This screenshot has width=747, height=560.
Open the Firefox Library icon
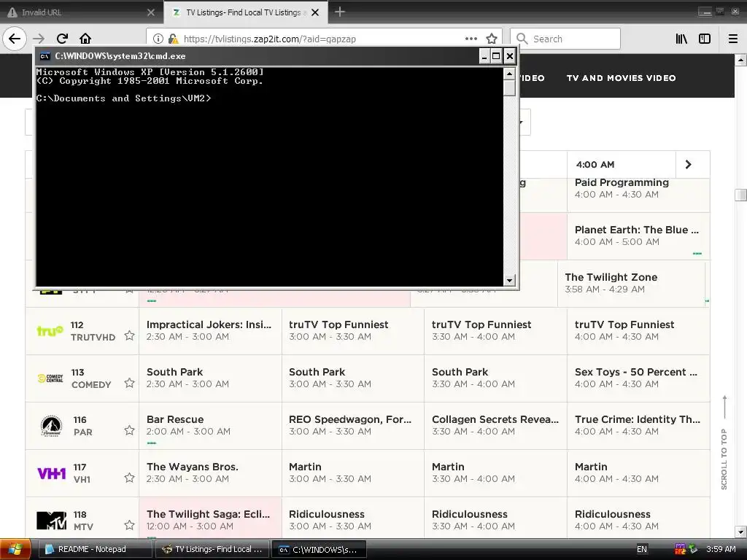coord(681,39)
